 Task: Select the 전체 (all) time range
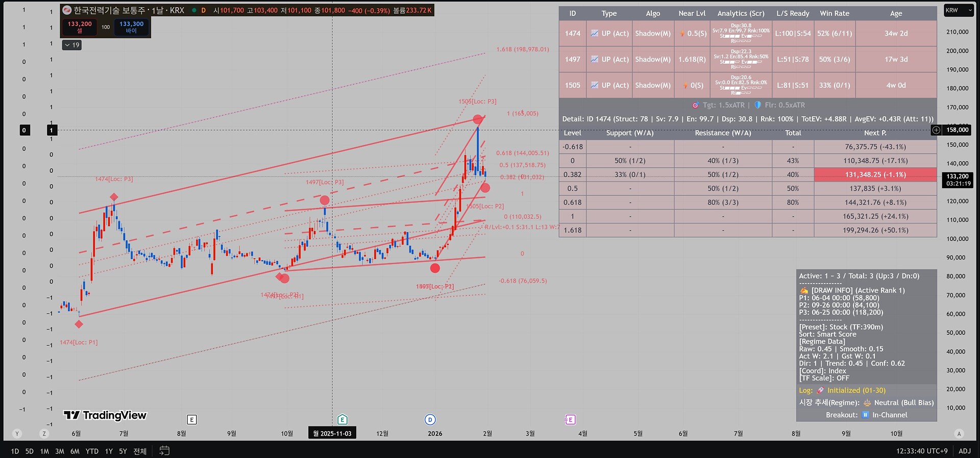click(140, 451)
